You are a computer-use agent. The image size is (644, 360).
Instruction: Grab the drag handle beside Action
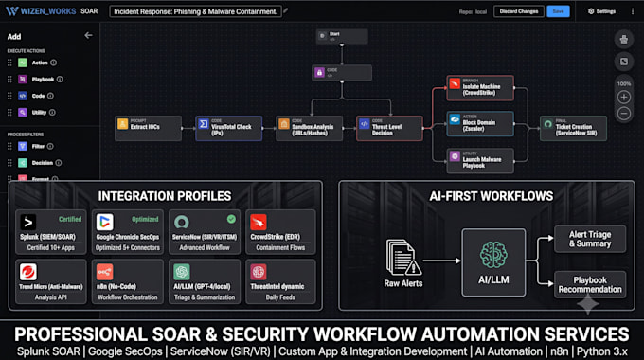pyautogui.click(x=9, y=63)
